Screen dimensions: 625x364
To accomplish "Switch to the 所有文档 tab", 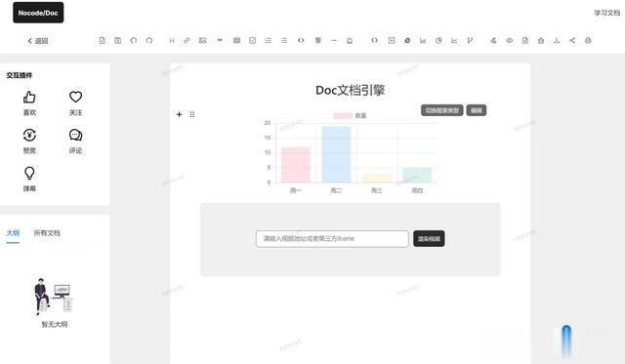I will click(47, 233).
